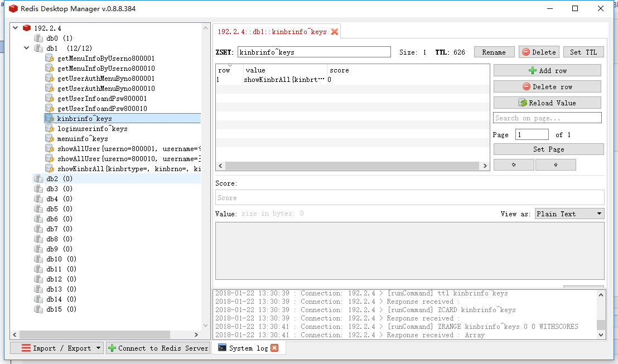
Task: Sort by the row column header
Action: point(229,70)
